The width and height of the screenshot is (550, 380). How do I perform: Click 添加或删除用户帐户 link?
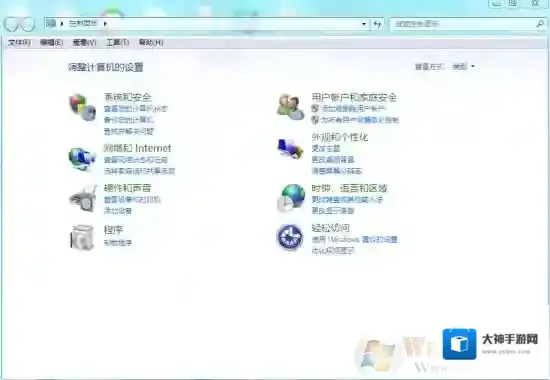coord(353,108)
